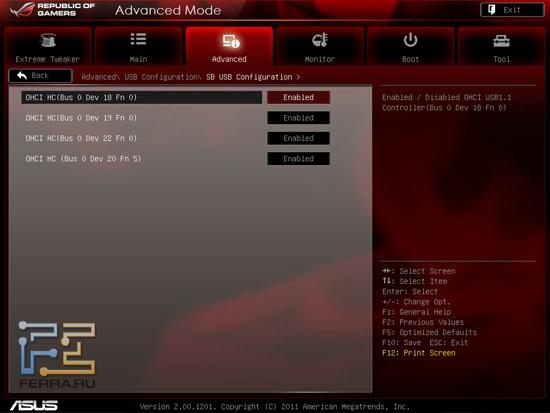This screenshot has width=550, height=413.
Task: Click the ASUS logo
Action: (x=34, y=406)
